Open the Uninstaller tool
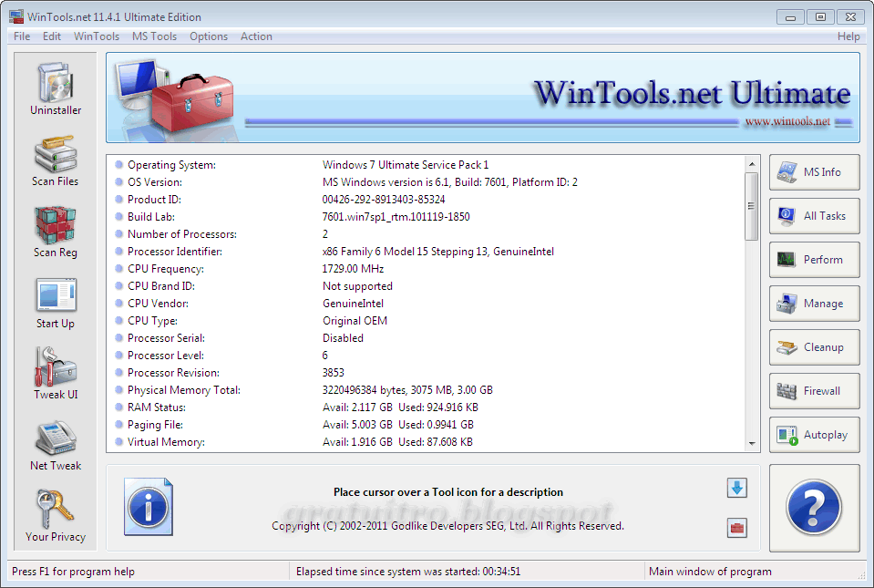This screenshot has height=588, width=874. tap(56, 89)
